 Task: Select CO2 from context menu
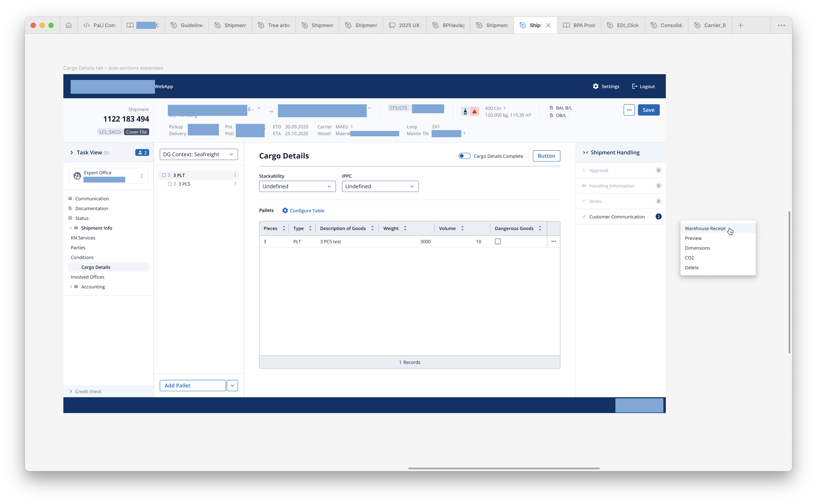[718, 258]
